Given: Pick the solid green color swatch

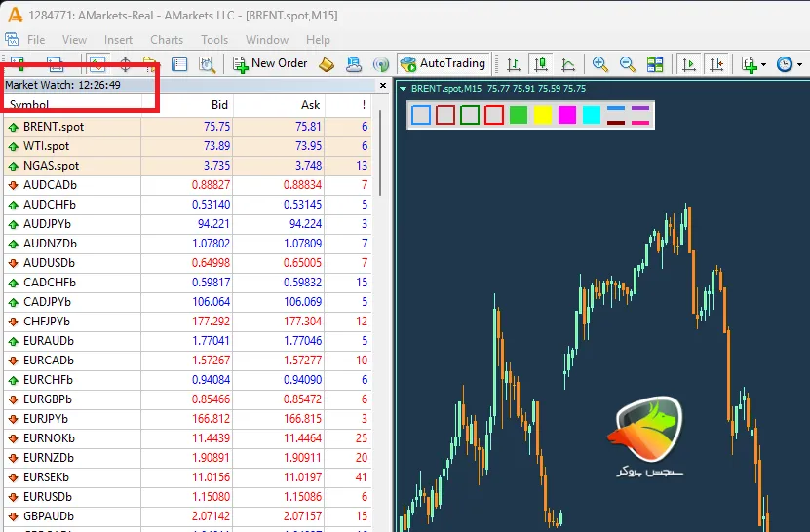Looking at the screenshot, I should pos(519,115).
